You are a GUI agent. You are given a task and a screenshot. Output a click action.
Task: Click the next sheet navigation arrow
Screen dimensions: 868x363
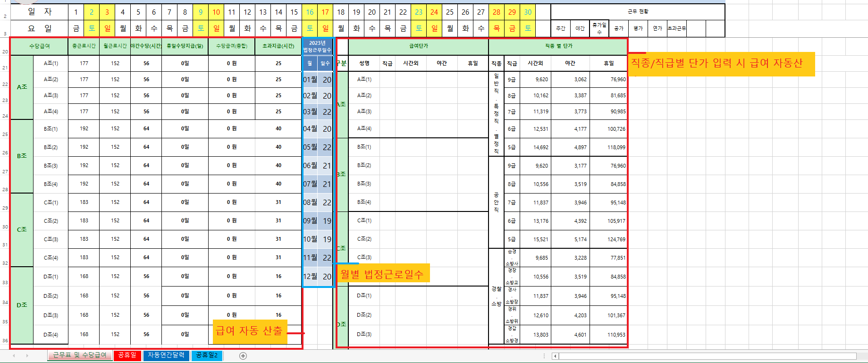tap(27, 356)
